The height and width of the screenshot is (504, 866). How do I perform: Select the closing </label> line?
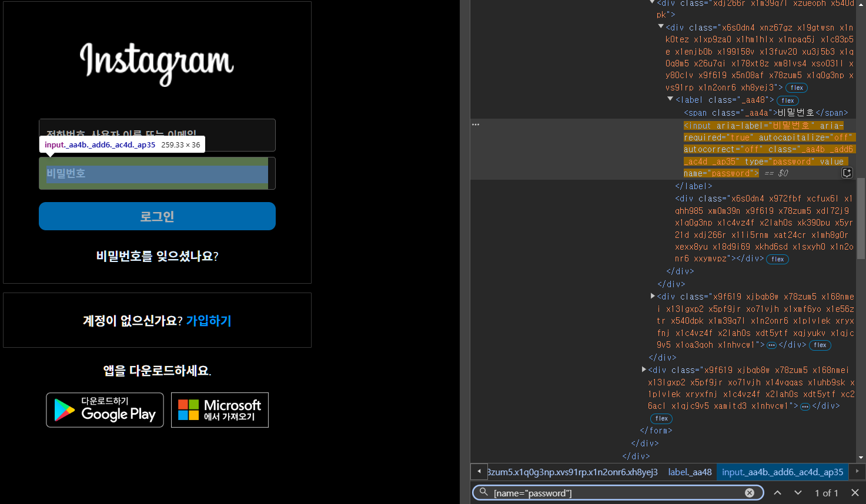[x=694, y=186]
